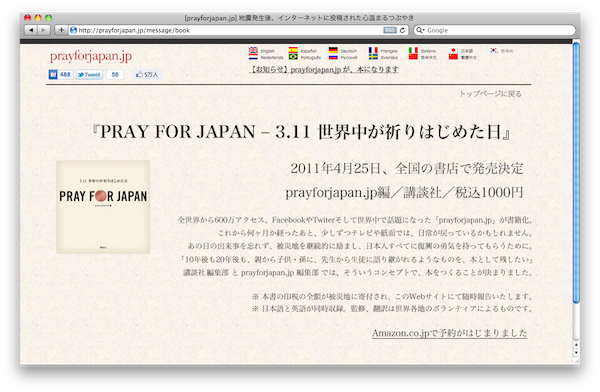Click the Google search field
600x392 pixels.
pos(494,30)
